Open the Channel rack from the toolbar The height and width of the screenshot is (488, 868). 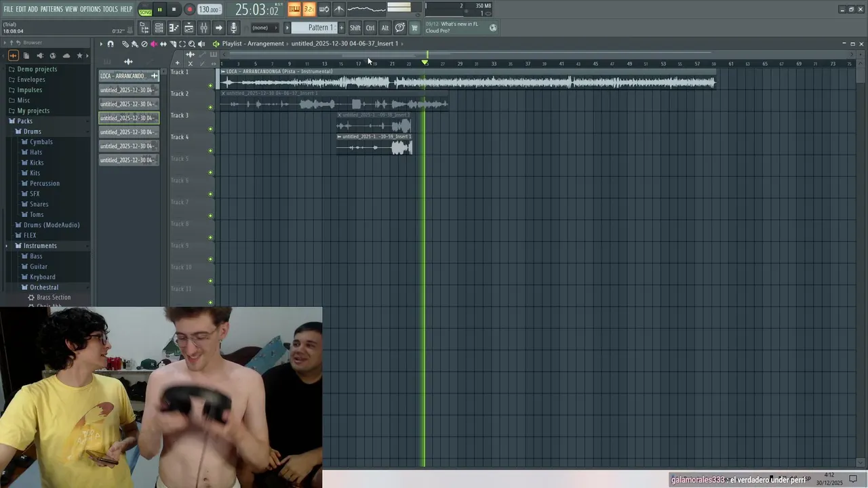[x=159, y=28]
